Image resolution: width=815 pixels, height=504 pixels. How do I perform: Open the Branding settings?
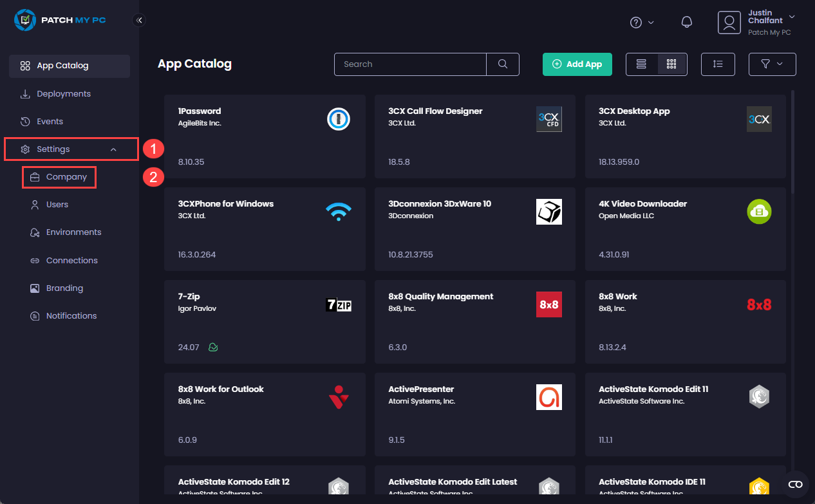click(64, 288)
